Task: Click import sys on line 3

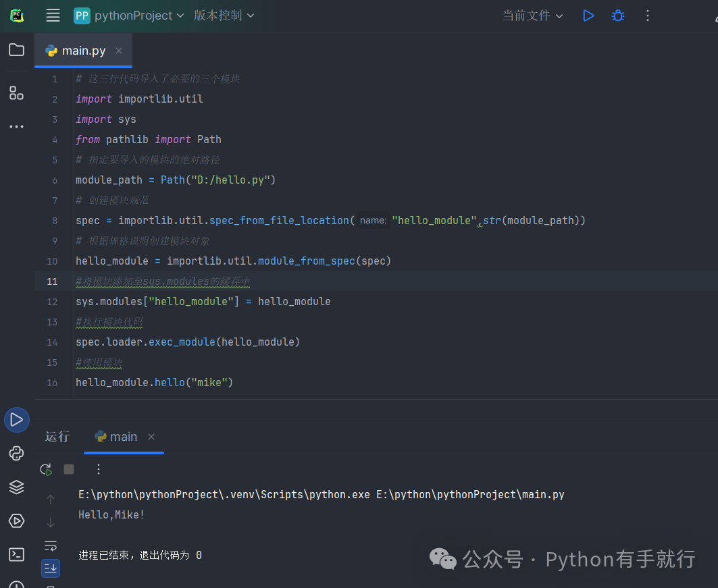Action: (106, 119)
